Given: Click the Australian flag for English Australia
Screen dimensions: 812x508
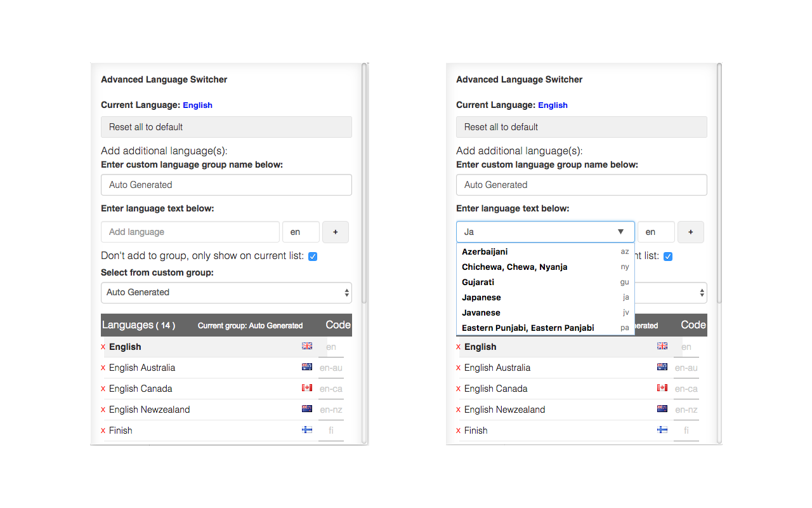Looking at the screenshot, I should click(x=307, y=366).
